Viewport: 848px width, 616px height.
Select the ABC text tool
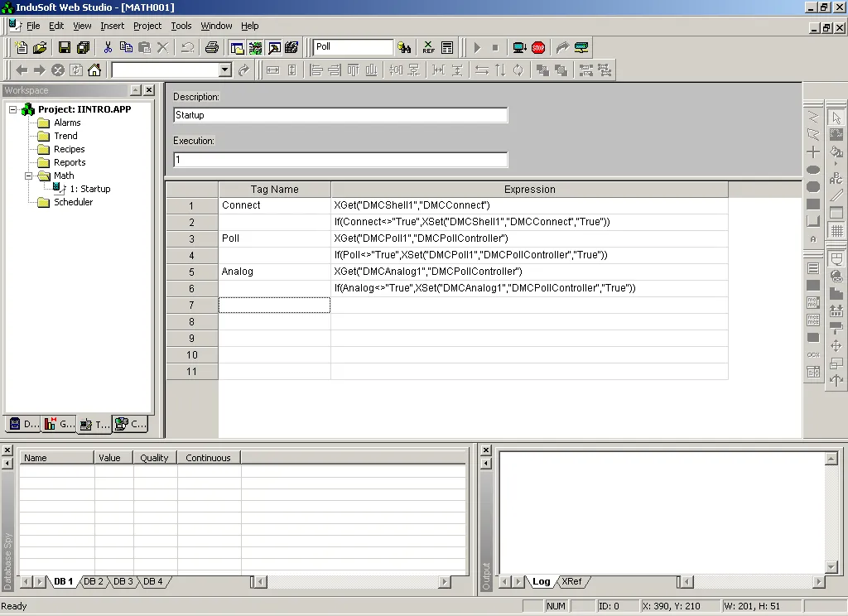pyautogui.click(x=836, y=177)
